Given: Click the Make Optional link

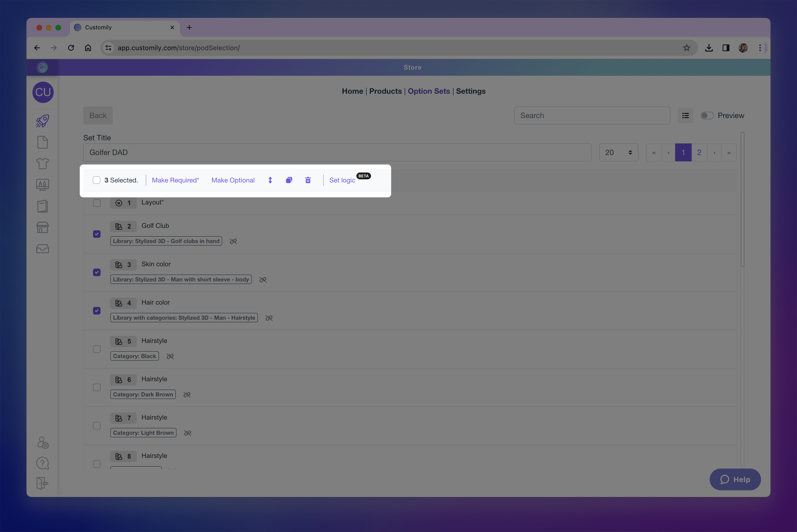Looking at the screenshot, I should [233, 180].
